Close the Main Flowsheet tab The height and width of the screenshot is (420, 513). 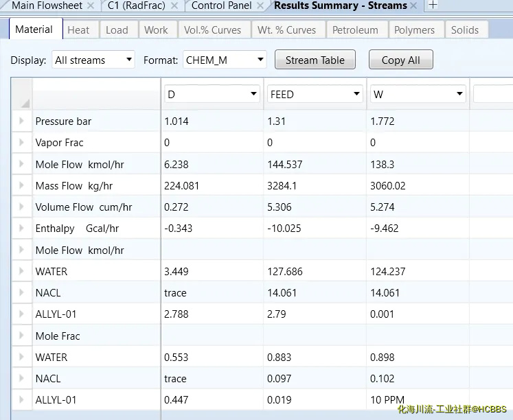[x=91, y=5]
